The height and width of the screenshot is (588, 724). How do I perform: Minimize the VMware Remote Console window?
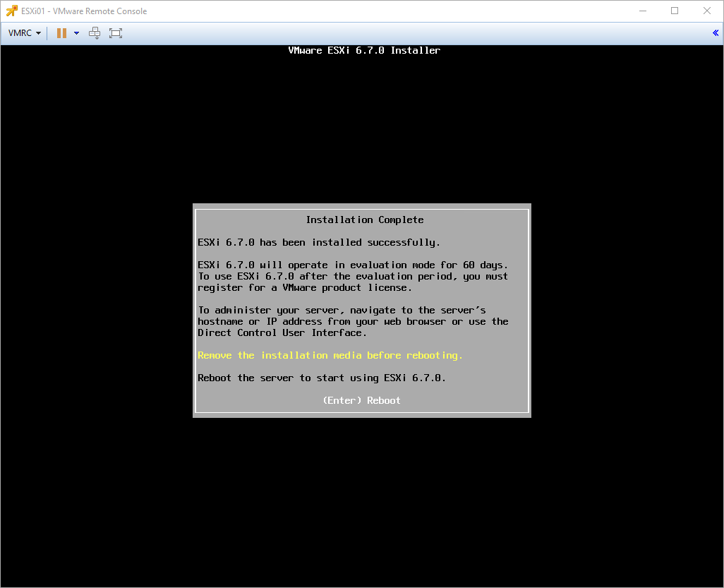(643, 11)
